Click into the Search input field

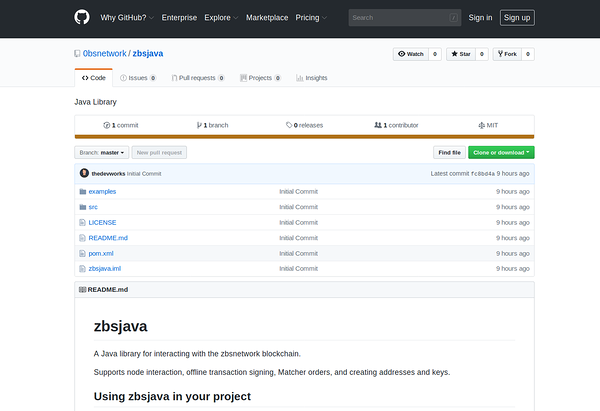point(405,18)
